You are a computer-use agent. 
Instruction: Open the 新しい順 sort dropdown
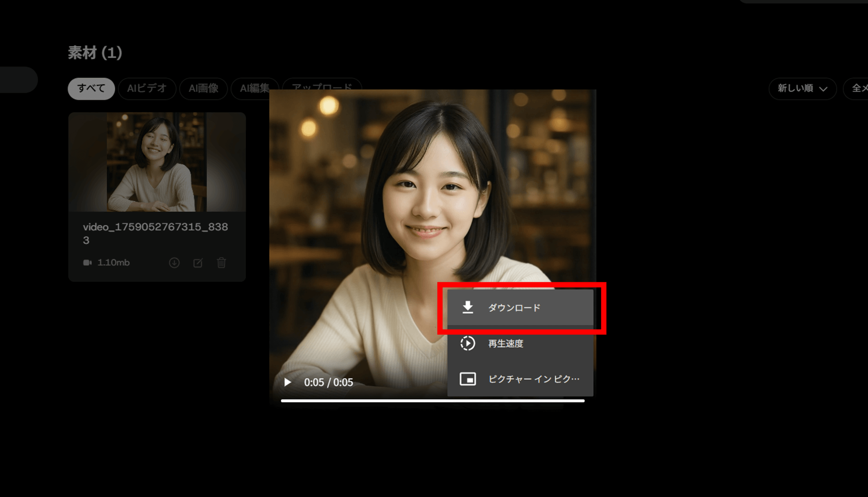point(796,88)
